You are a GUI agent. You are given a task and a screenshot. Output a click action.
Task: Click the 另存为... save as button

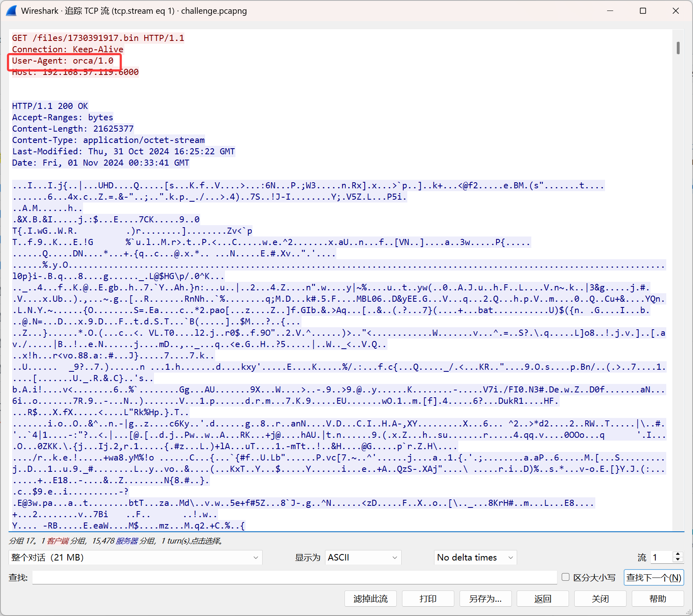click(x=486, y=599)
